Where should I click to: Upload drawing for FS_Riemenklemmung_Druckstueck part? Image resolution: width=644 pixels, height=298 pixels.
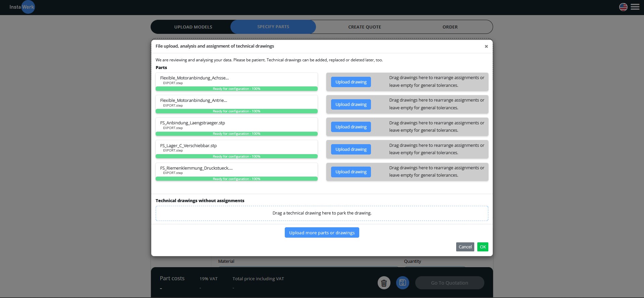[351, 172]
